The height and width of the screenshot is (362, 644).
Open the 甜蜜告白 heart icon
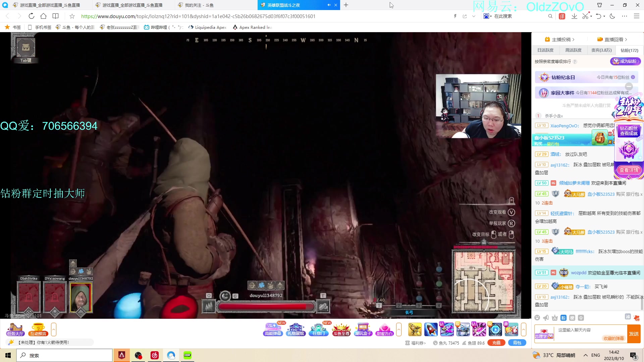(x=385, y=329)
